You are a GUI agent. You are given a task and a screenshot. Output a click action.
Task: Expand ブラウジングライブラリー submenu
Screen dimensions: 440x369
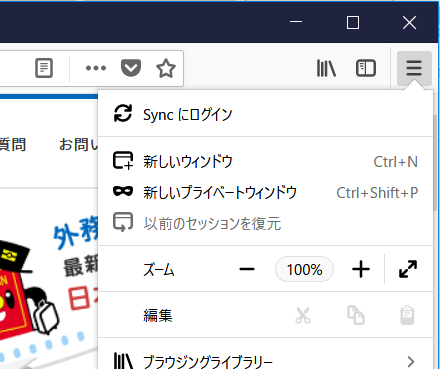point(265,361)
